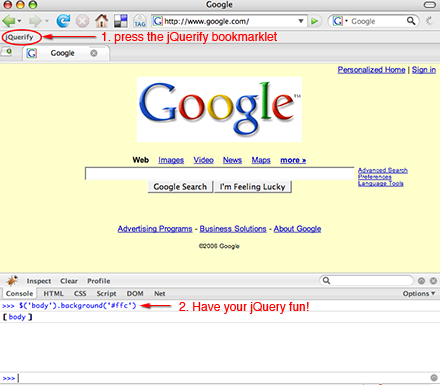The height and width of the screenshot is (385, 440).
Task: Select the Web search category
Action: (141, 160)
